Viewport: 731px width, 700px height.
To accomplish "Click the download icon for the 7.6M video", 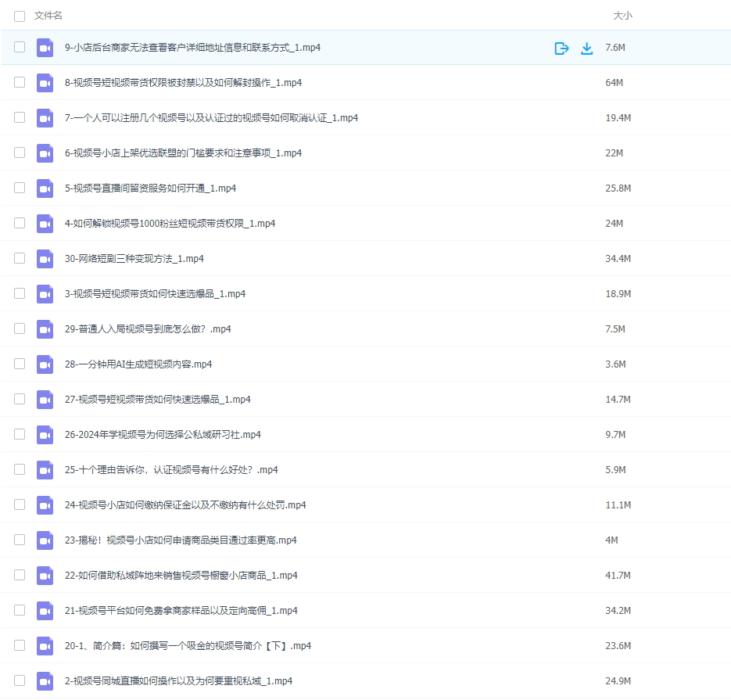I will pyautogui.click(x=586, y=48).
